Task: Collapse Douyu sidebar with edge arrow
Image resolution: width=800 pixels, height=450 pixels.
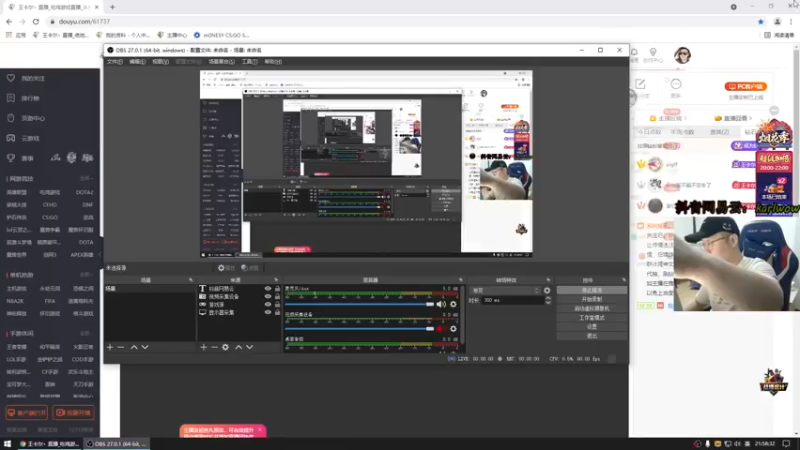Action: [100, 254]
